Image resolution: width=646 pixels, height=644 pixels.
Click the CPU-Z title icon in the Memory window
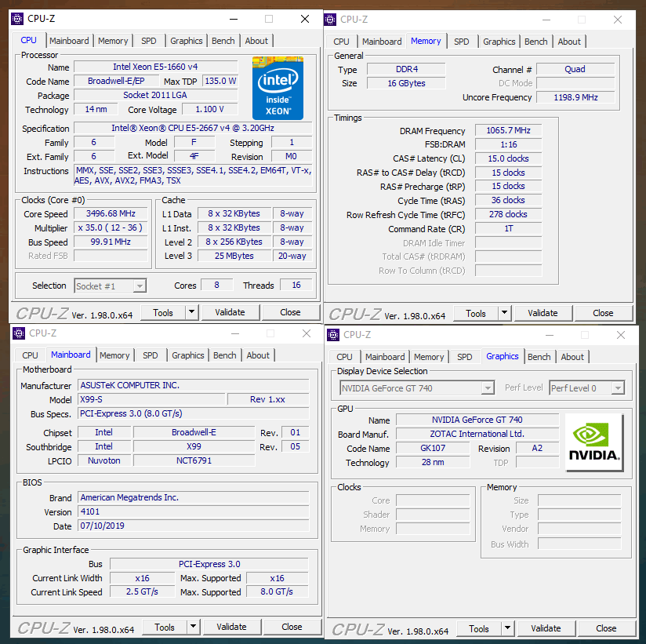click(330, 20)
